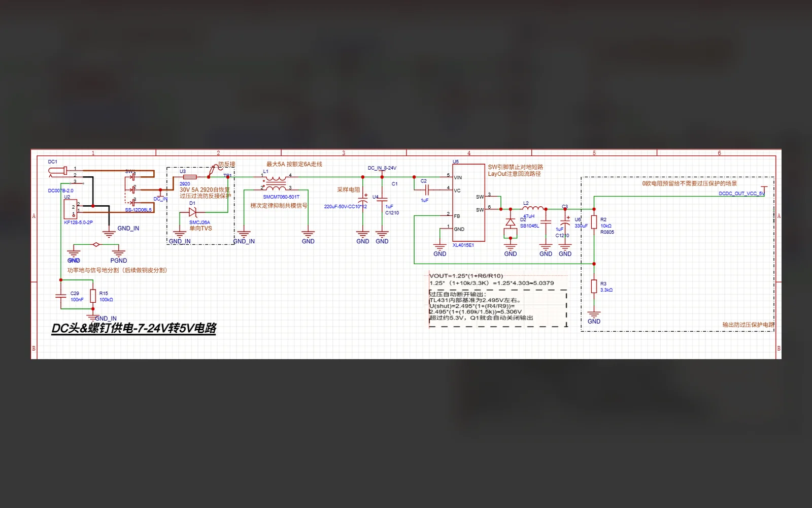Select the L2 47uH inductor symbol
This screenshot has height=508, width=812.
pyautogui.click(x=533, y=208)
